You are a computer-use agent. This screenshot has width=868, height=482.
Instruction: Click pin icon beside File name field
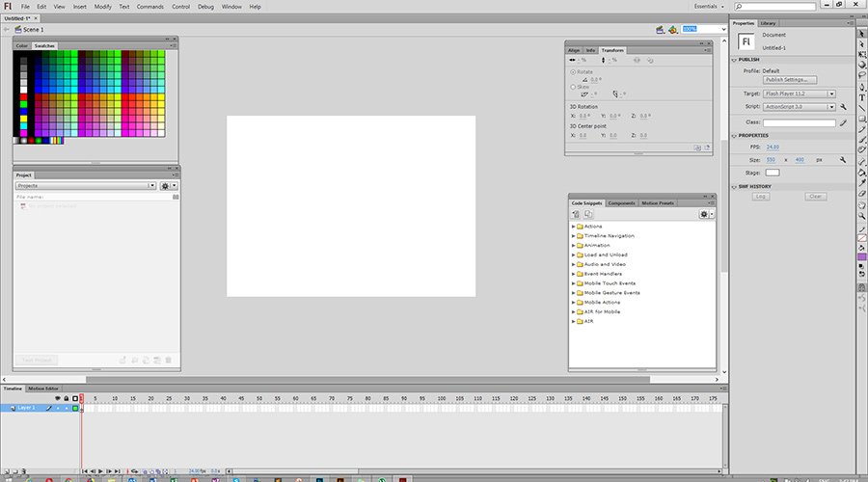point(176,197)
